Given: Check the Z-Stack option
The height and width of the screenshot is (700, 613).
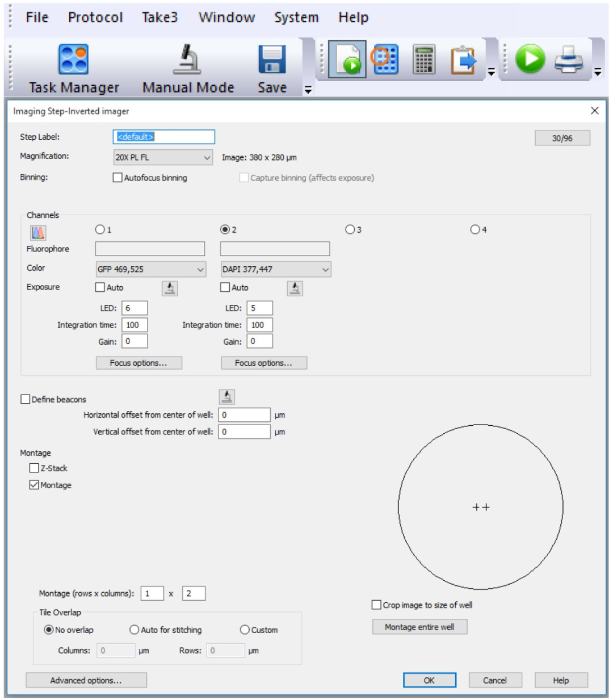Looking at the screenshot, I should 34,468.
